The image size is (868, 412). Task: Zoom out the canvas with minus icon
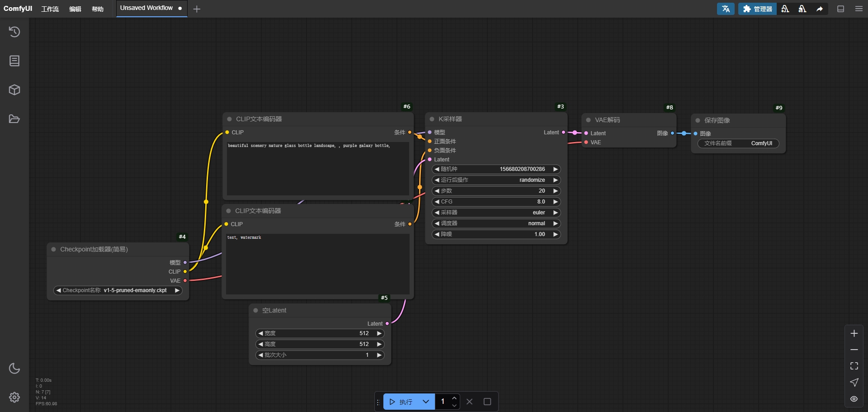pos(854,350)
